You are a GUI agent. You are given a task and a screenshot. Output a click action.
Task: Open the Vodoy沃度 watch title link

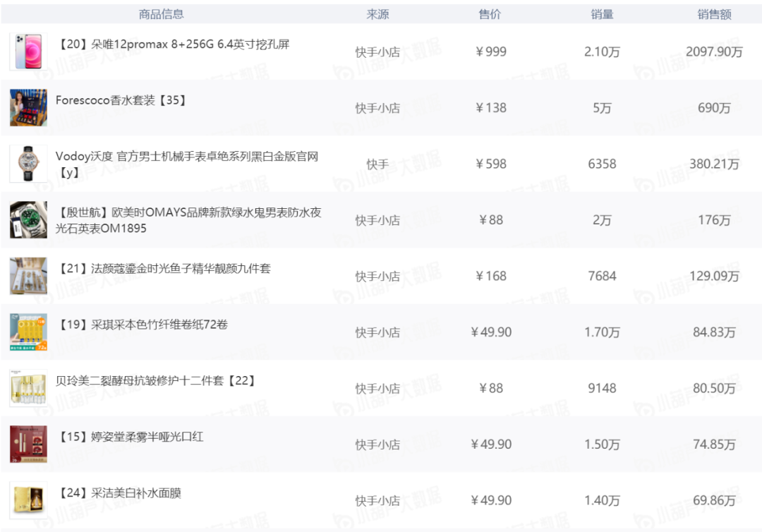coord(187,164)
